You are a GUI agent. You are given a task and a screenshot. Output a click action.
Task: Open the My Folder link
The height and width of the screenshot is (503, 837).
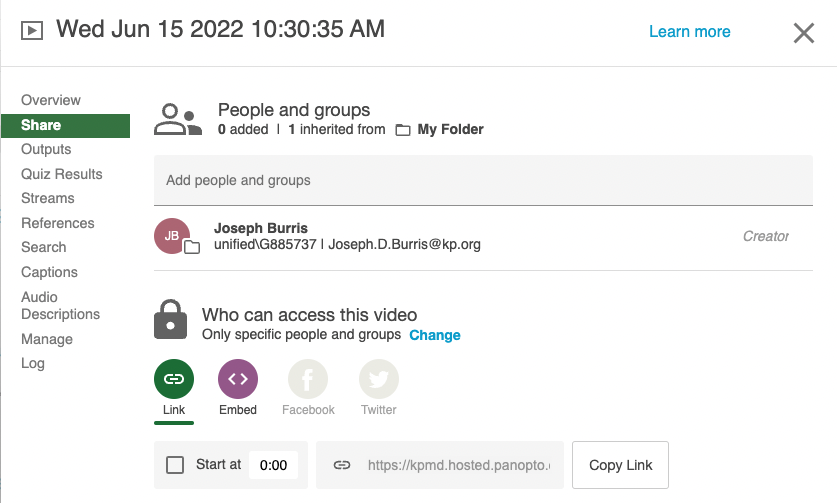coord(451,130)
